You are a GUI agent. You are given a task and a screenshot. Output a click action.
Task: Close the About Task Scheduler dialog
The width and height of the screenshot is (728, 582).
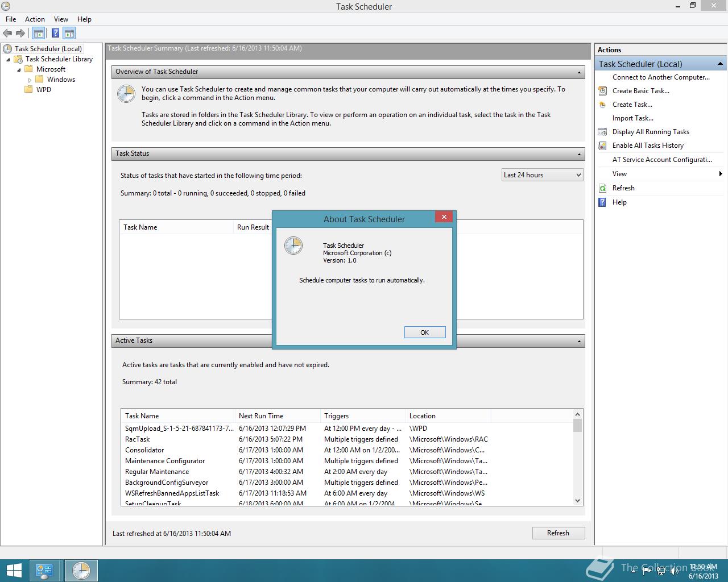tap(444, 217)
